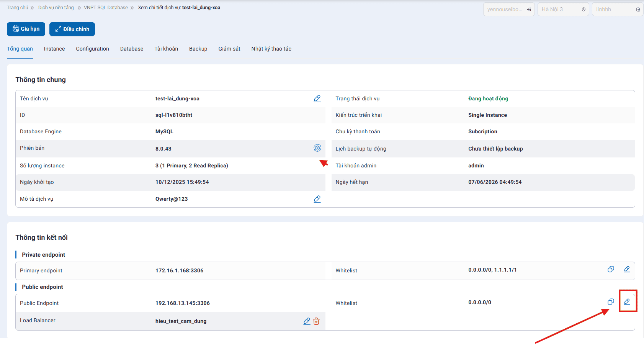Click the Điều chỉnh button
644x344 pixels.
pos(72,29)
